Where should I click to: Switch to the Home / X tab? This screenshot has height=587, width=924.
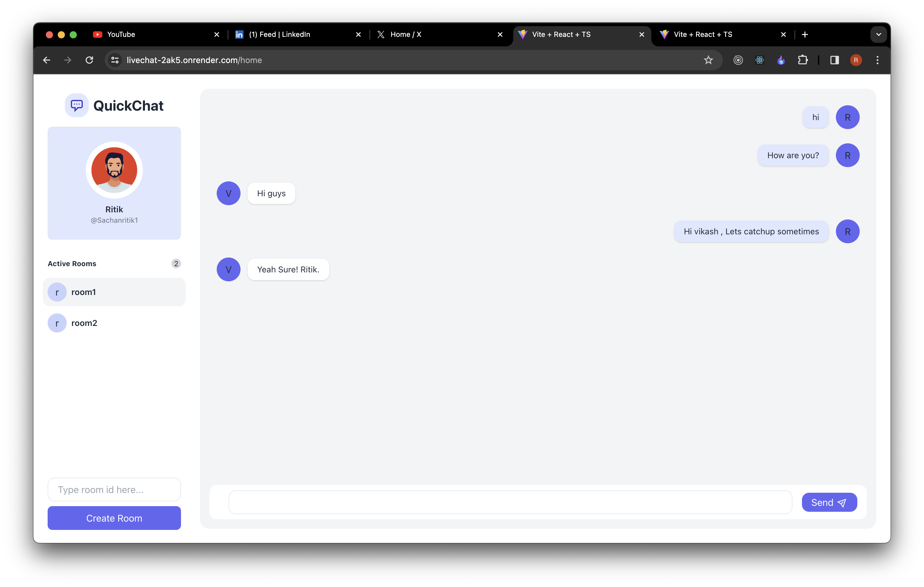click(x=407, y=34)
